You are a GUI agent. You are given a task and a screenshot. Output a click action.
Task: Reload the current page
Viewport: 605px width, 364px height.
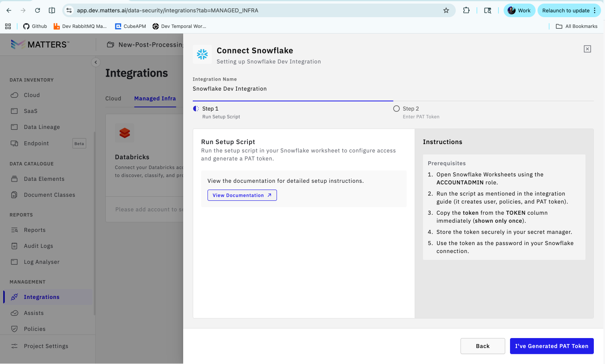pos(38,10)
